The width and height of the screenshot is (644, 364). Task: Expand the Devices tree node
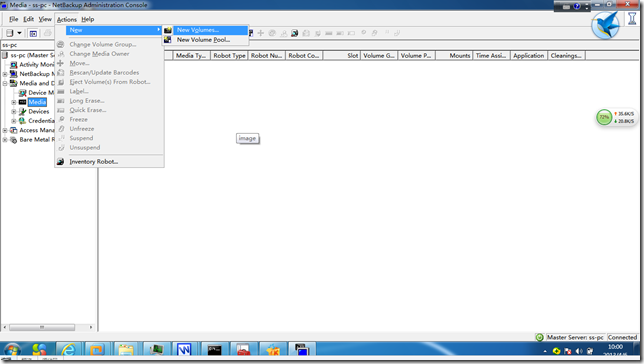(14, 111)
